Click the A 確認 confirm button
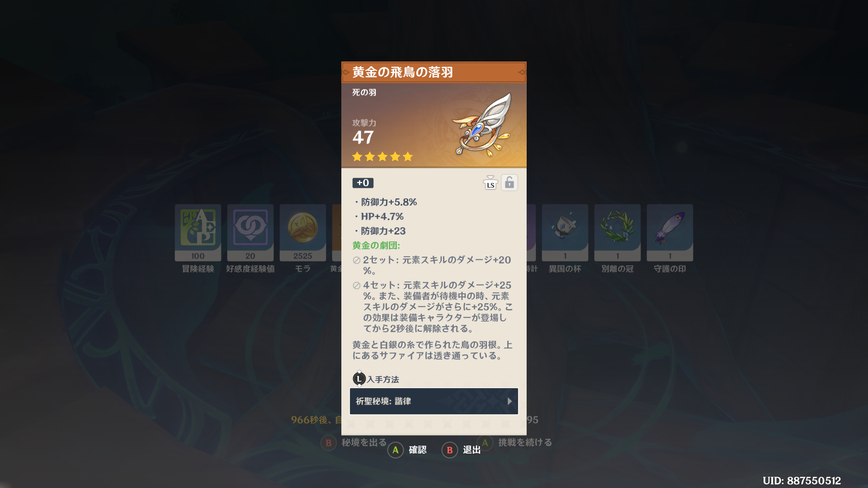Screen dimensions: 868x488 pos(407,450)
